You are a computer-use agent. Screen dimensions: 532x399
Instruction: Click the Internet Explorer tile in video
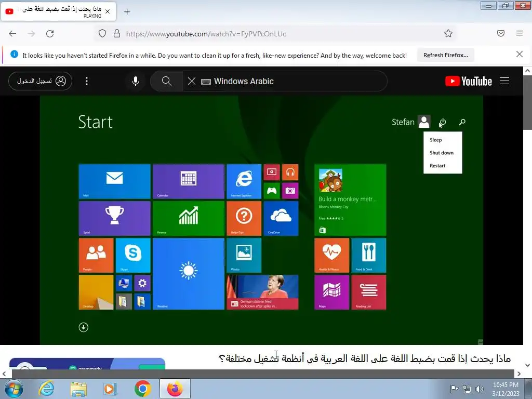click(244, 181)
